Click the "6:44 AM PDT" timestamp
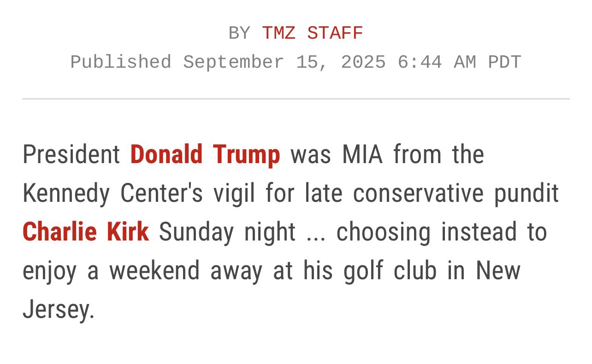Image resolution: width=592 pixels, height=364 pixels. click(x=459, y=62)
